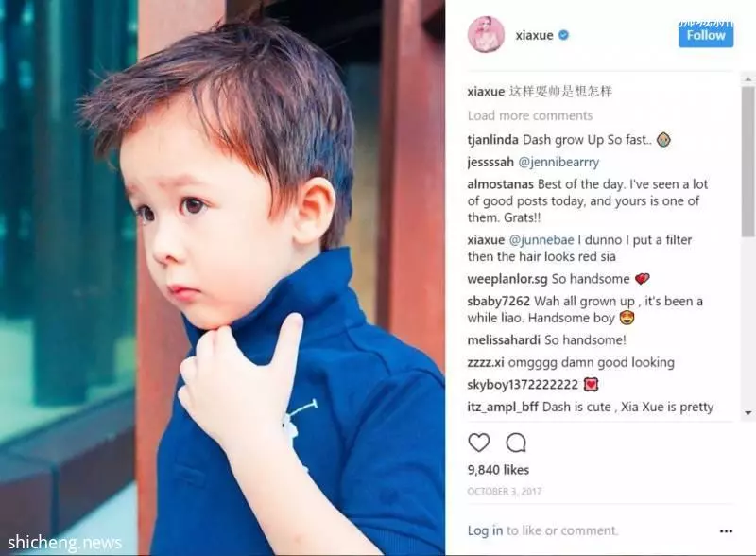The height and width of the screenshot is (556, 756).
Task: Click the blue verified badge
Action: [x=563, y=35]
